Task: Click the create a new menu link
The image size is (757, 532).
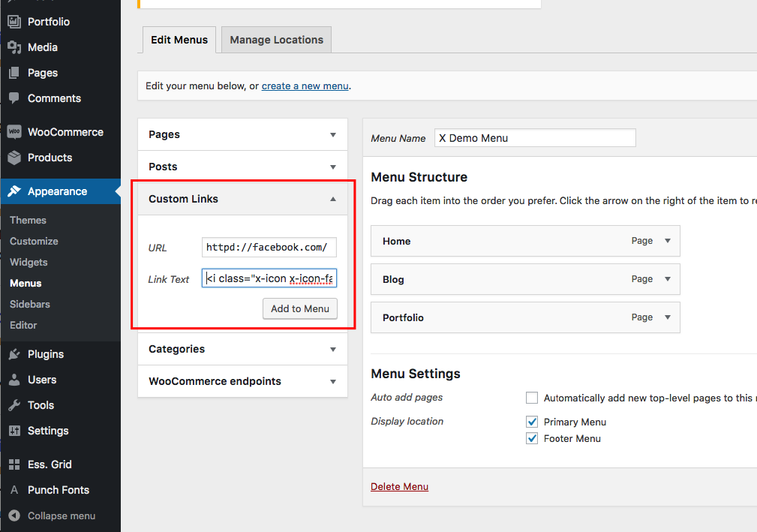Action: (305, 86)
